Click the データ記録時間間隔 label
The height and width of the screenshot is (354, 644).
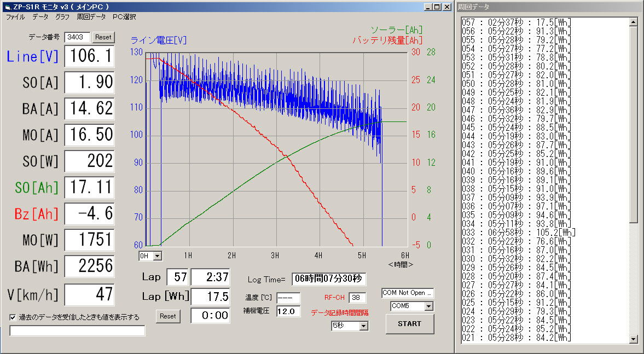pos(340,312)
